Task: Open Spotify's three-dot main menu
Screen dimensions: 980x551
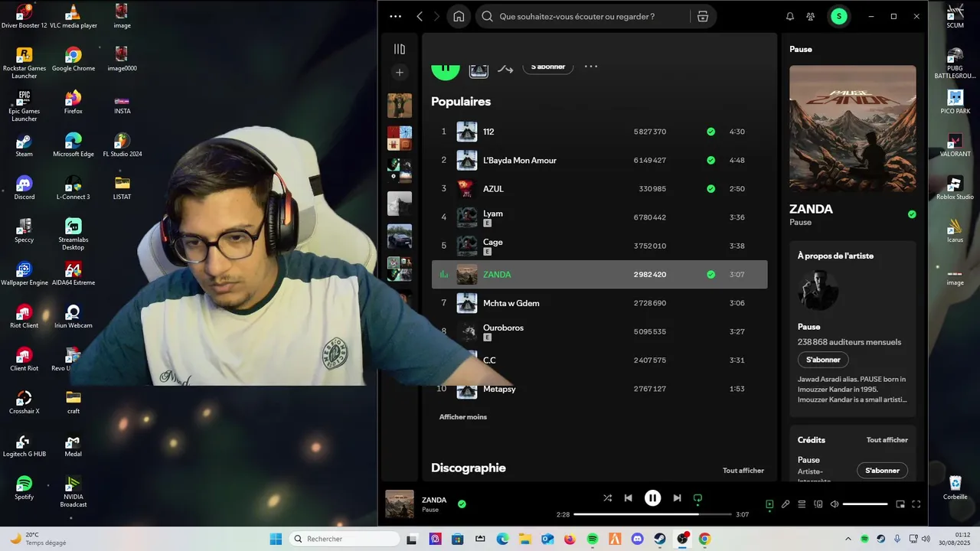Action: click(x=395, y=16)
